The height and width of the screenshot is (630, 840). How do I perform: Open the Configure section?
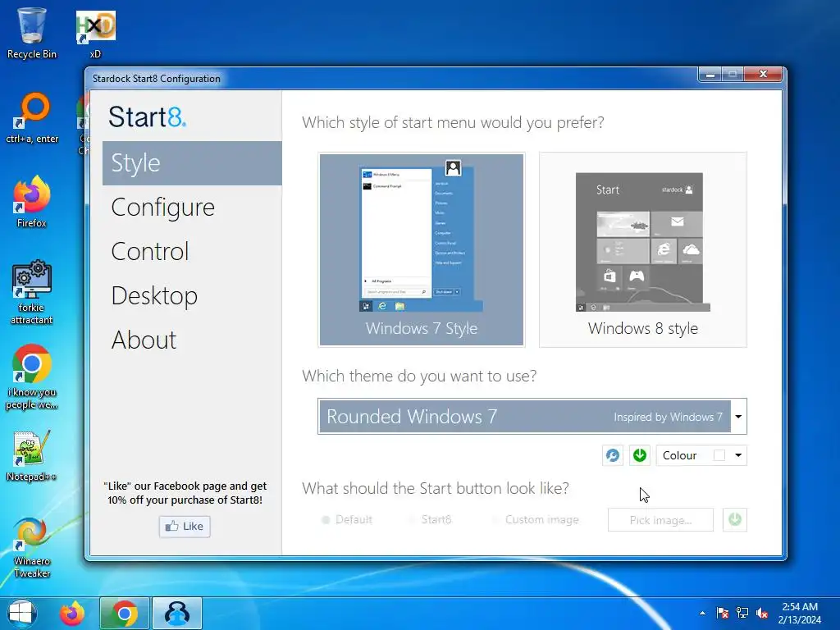[x=163, y=208]
